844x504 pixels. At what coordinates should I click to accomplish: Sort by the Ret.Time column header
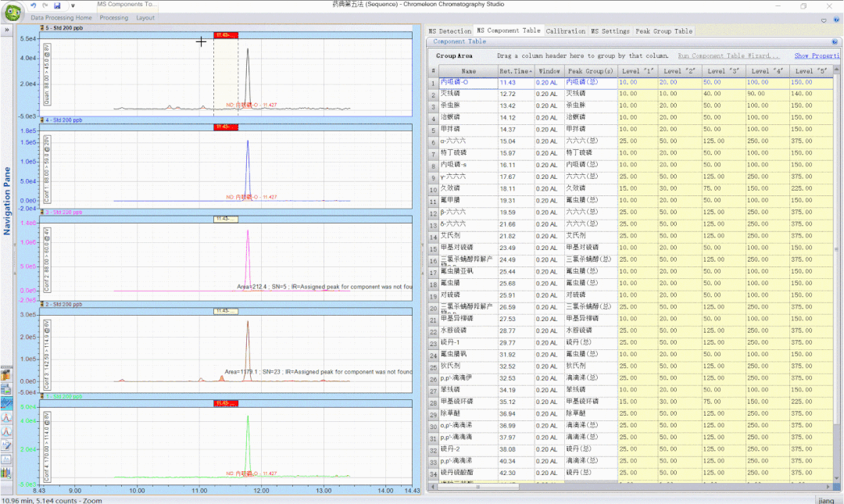[x=515, y=71]
